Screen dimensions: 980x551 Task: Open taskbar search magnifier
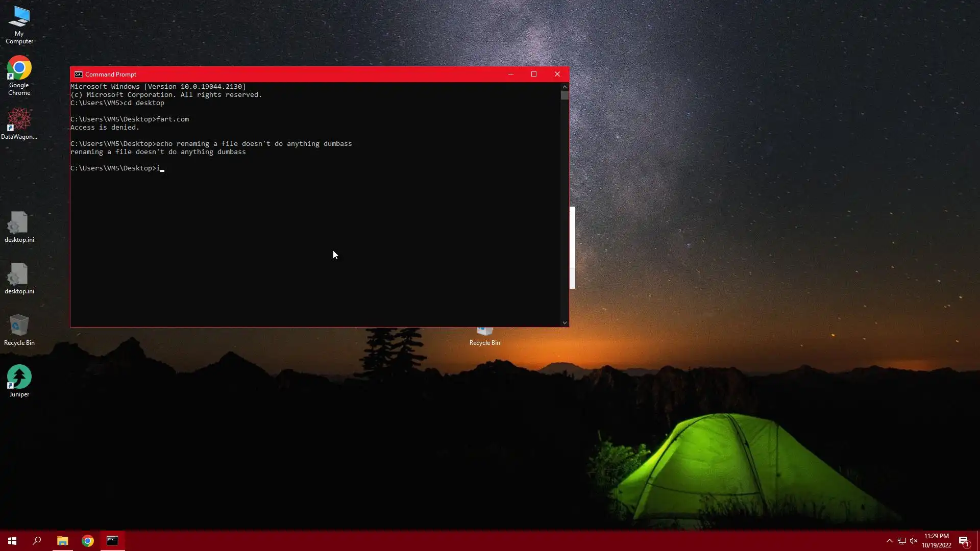[37, 541]
